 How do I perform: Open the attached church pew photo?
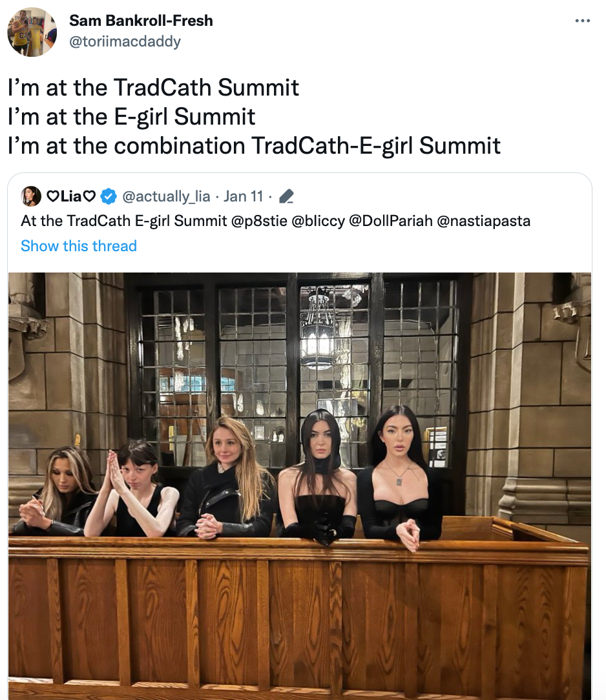[300, 484]
